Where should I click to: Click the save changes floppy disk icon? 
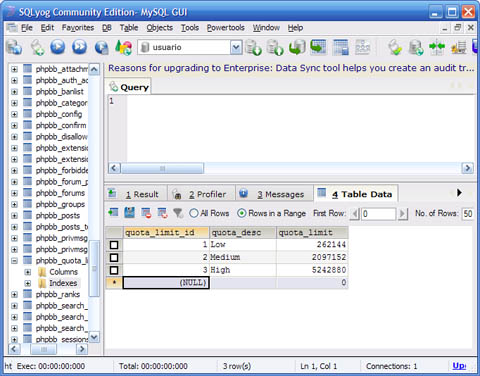point(129,213)
